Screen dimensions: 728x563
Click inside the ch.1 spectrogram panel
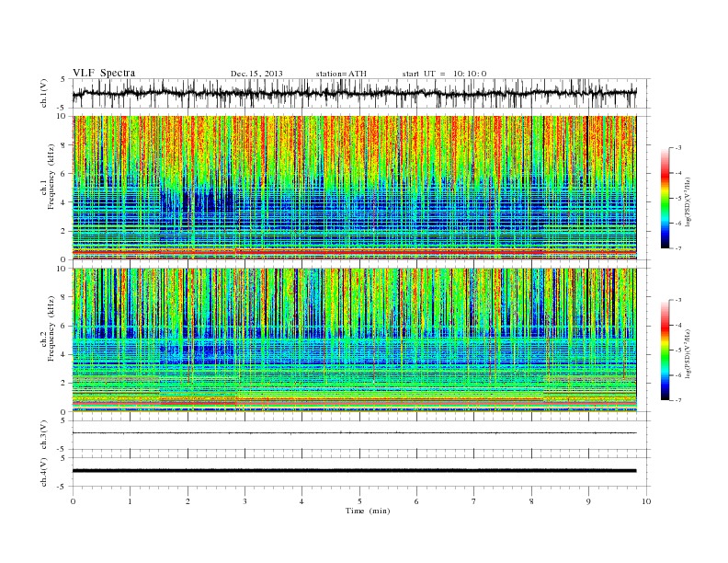click(354, 188)
